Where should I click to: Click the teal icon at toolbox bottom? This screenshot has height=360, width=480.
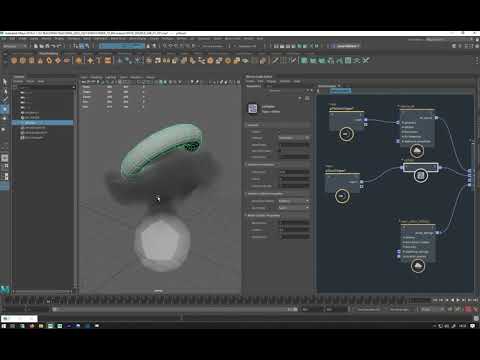click(5, 289)
